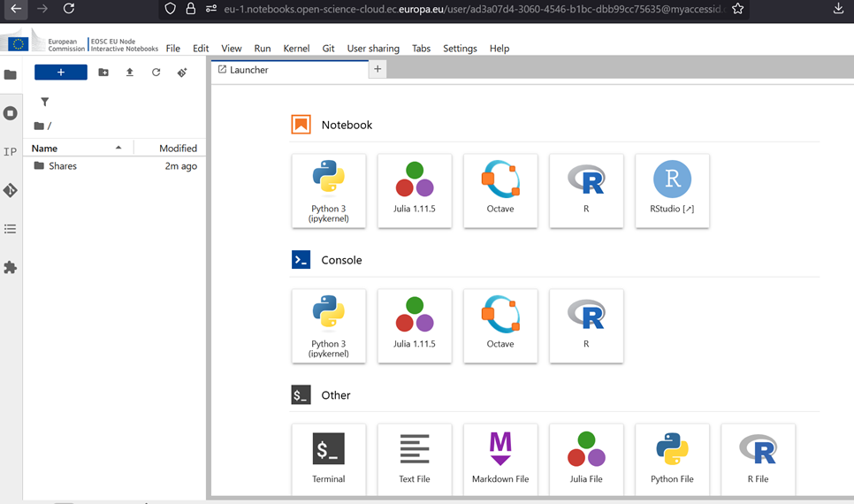The height and width of the screenshot is (504, 854).
Task: Open the Table of Contents sidebar
Action: click(11, 229)
